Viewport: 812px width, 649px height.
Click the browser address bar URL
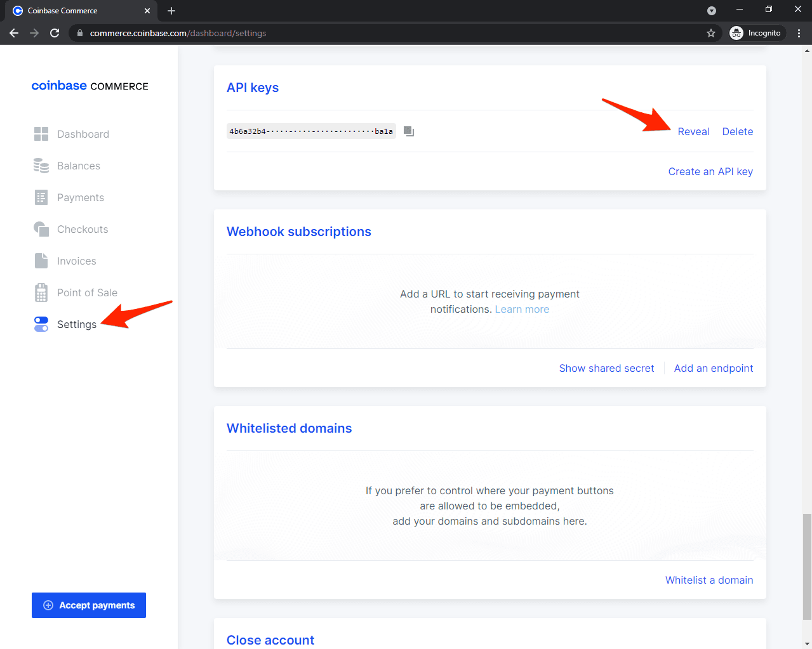point(178,33)
